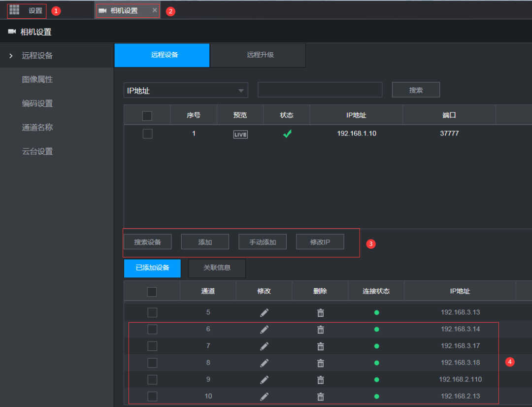Expand 远程设备 chevron in sidebar

(11, 56)
